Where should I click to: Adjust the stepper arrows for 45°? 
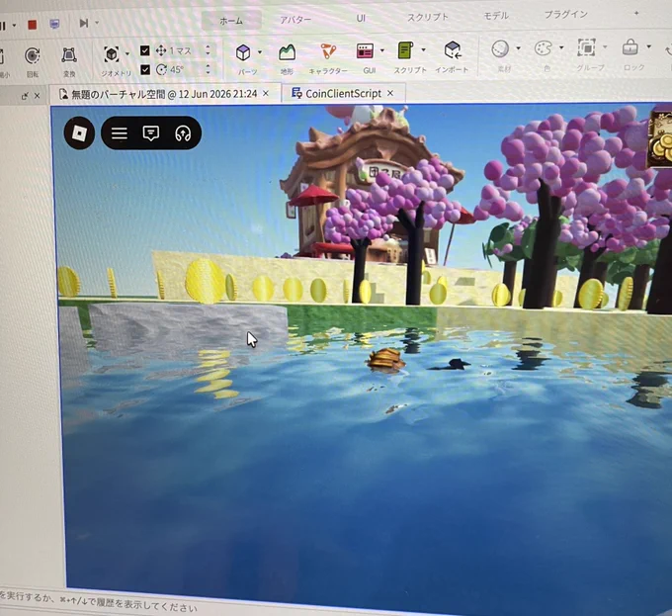(208, 68)
